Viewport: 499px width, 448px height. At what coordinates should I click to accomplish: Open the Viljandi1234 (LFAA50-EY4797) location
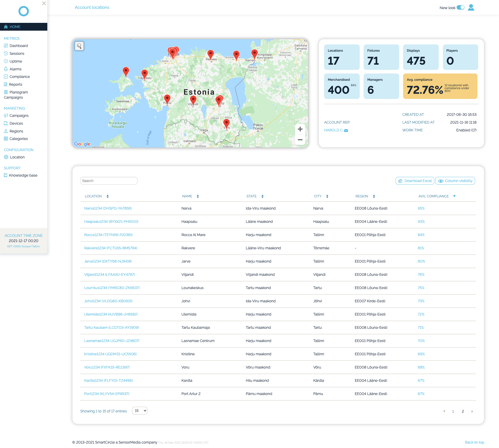(109, 275)
